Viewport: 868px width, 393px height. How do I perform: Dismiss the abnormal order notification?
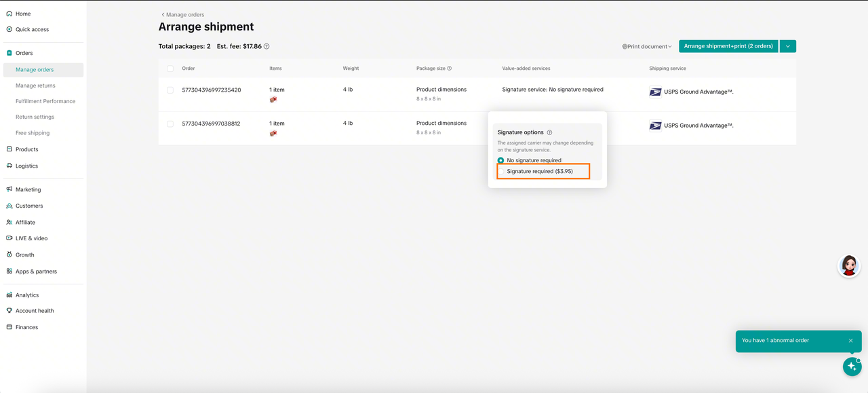(x=851, y=341)
